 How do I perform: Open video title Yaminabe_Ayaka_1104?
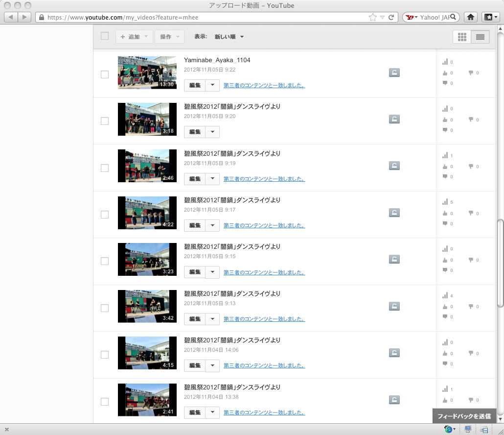tap(217, 60)
